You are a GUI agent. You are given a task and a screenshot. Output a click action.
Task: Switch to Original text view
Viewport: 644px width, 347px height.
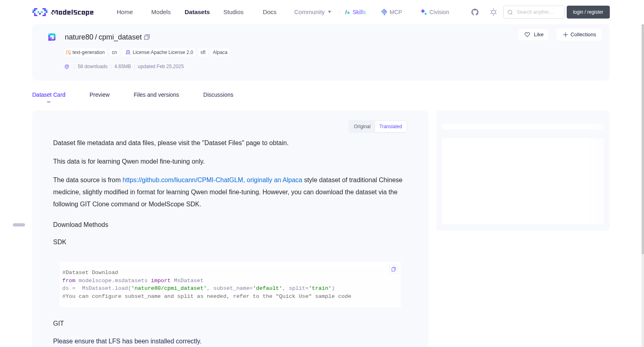362,127
